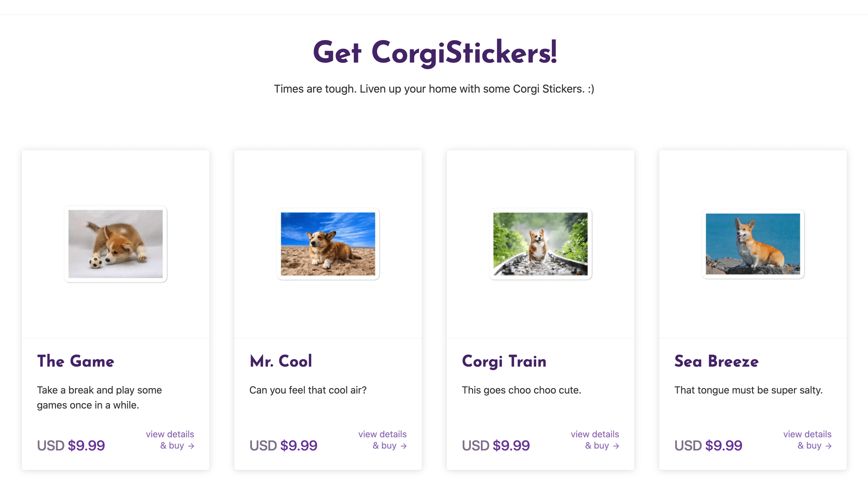Open The Game sticker image

click(116, 244)
